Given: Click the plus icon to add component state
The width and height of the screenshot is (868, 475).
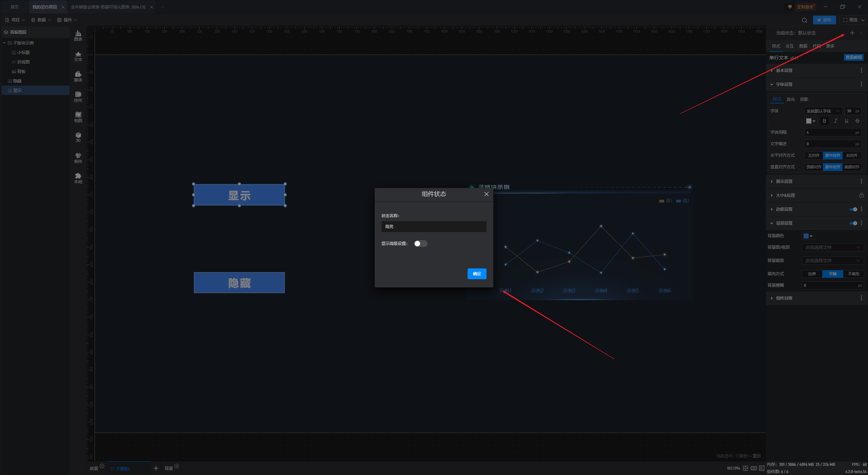Looking at the screenshot, I should (852, 33).
